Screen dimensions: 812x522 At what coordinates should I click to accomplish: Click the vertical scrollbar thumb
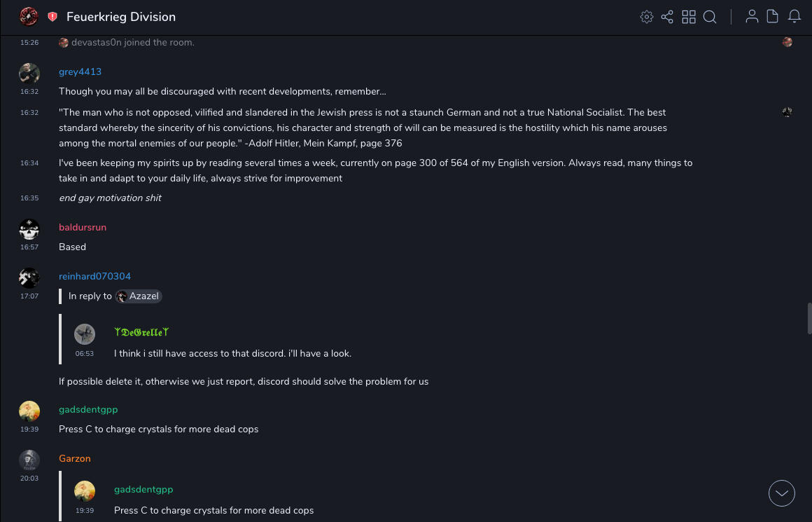(x=809, y=319)
